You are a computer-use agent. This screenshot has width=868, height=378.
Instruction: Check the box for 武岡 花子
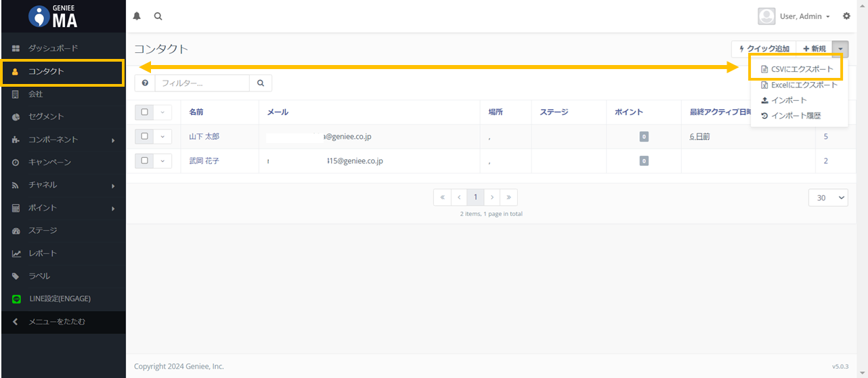coord(144,161)
